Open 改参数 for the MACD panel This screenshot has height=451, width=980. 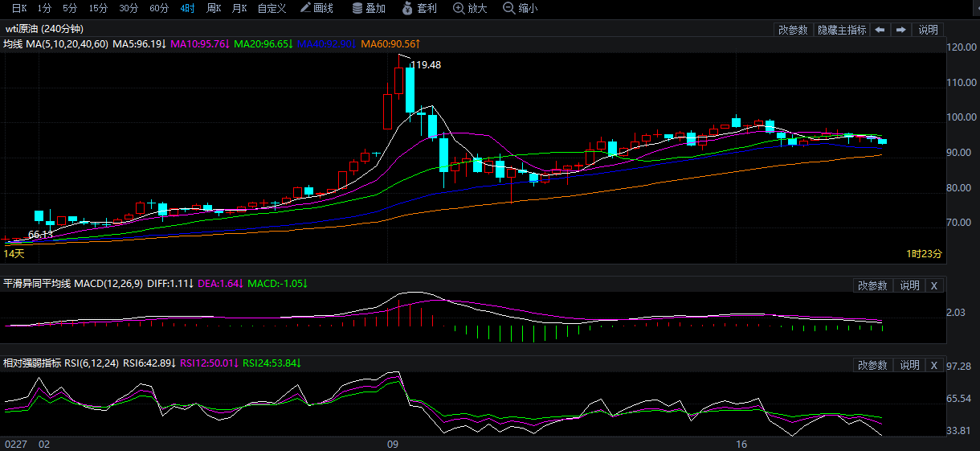[872, 285]
